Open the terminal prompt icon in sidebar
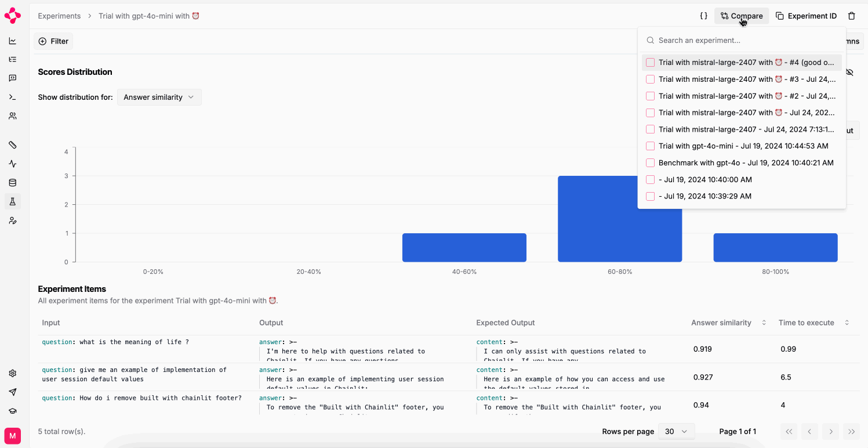 13,97
